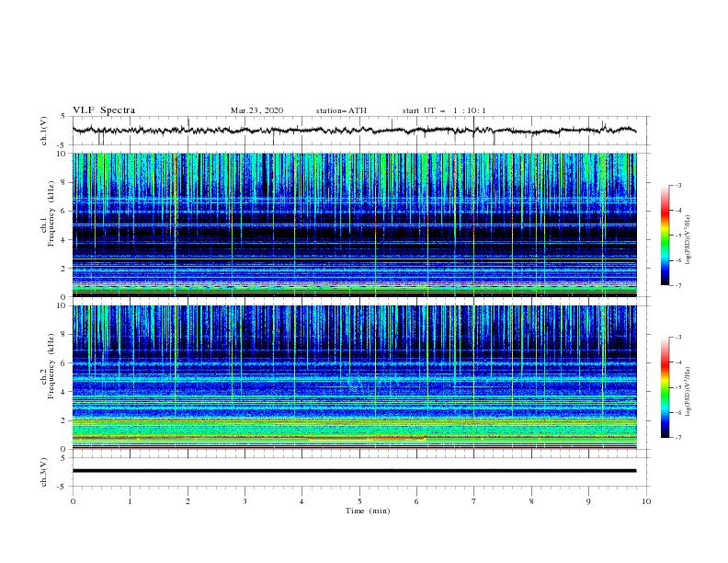728x563 pixels.
Task: Click the "8" tick on ch.1 frequency axis
Action: [x=64, y=182]
